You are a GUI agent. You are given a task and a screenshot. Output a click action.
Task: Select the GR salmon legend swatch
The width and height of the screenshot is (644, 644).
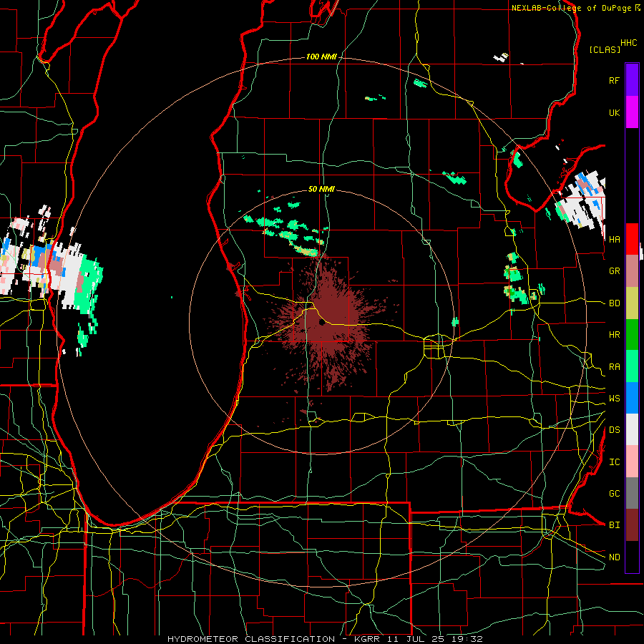pos(632,271)
